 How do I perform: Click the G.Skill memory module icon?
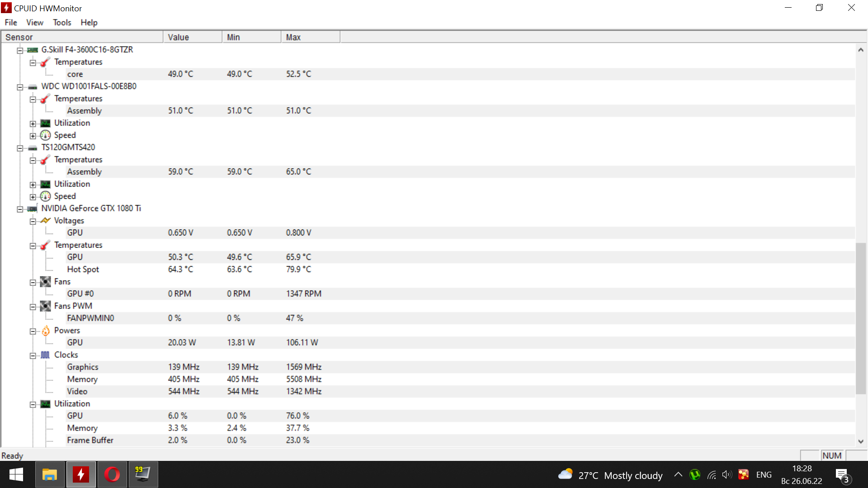[x=32, y=50]
